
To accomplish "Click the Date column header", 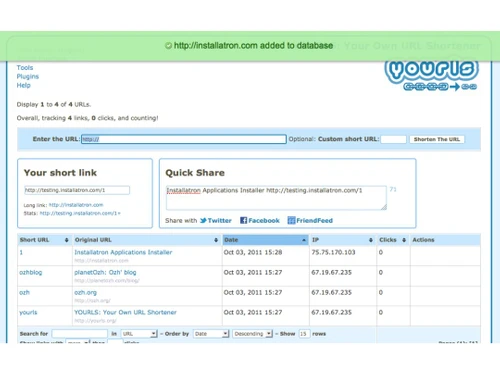I will (x=266, y=240).
